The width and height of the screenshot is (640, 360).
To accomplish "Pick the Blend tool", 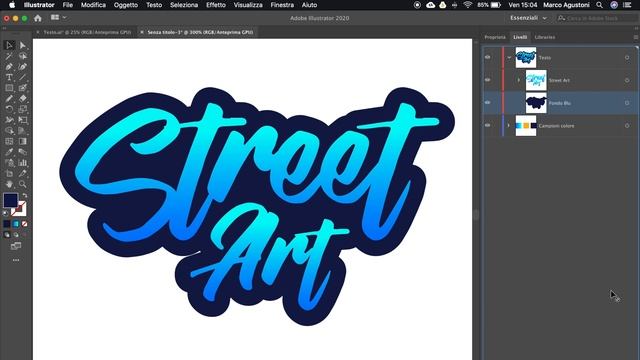I will point(22,152).
